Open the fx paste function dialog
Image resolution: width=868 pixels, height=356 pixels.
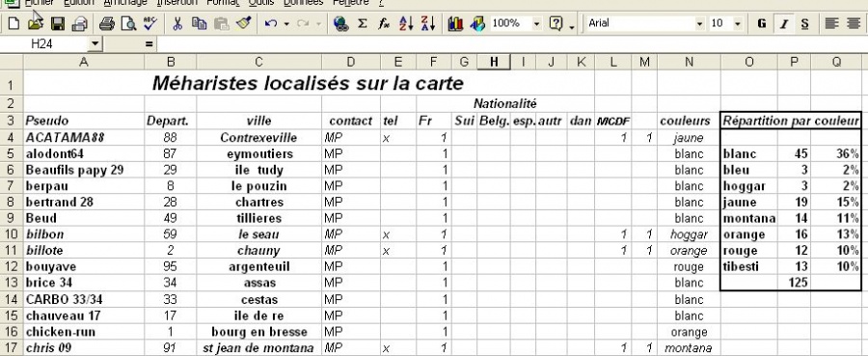pos(384,24)
